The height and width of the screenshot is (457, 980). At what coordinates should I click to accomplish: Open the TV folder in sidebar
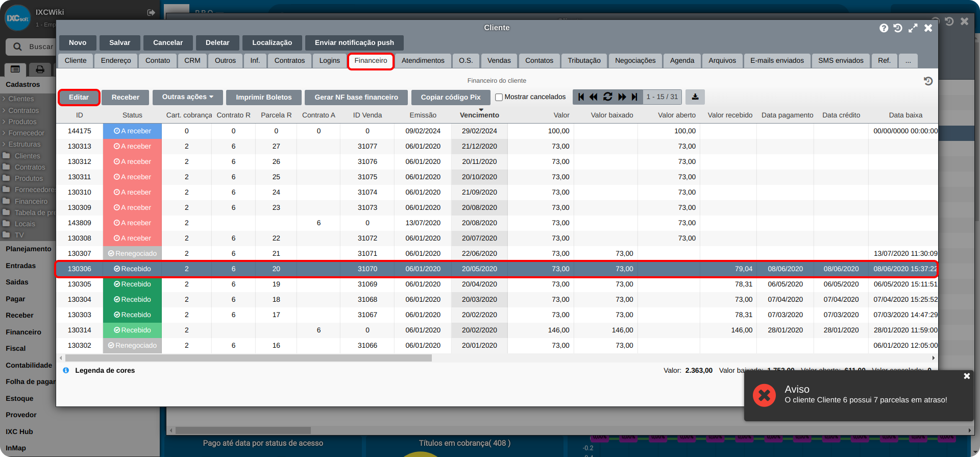[13, 235]
